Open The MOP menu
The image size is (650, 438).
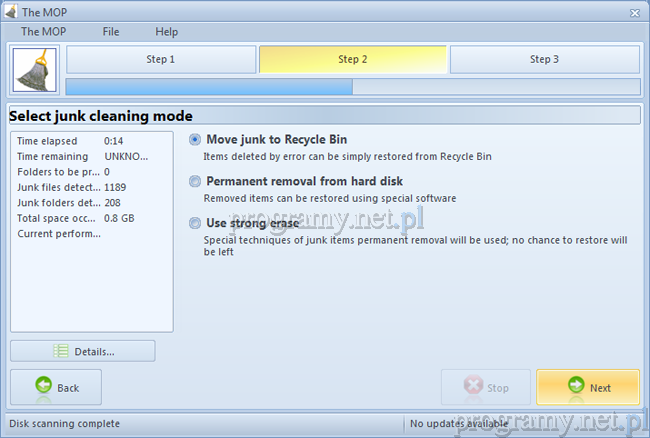click(42, 32)
